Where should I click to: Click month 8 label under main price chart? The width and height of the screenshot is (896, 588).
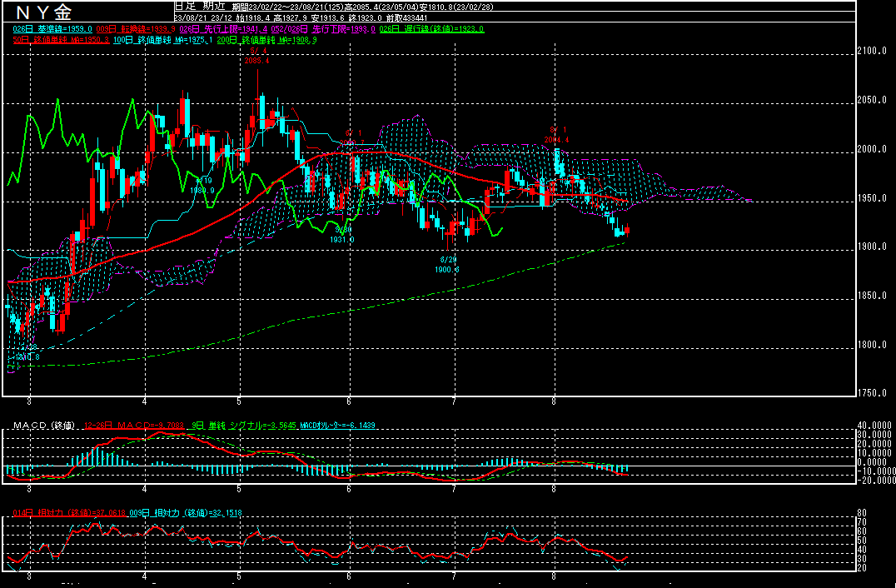click(555, 401)
